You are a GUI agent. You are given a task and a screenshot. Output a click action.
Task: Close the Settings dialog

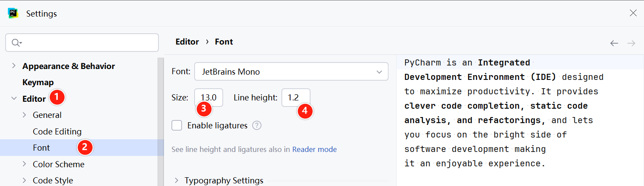coord(633,13)
